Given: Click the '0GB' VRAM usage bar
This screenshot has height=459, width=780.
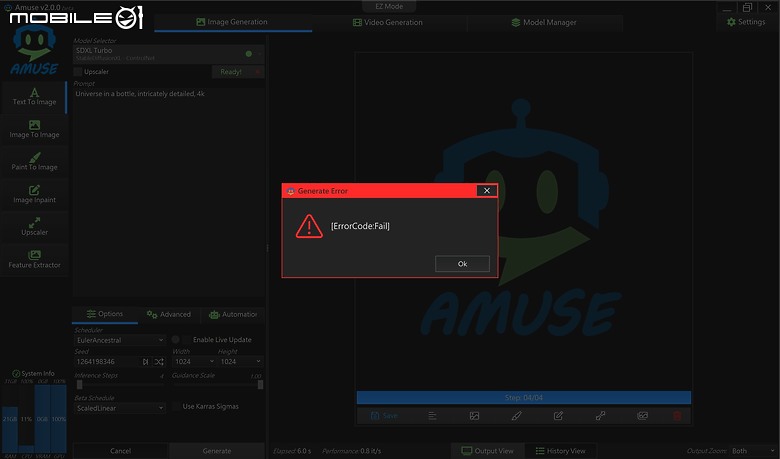Looking at the screenshot, I should pos(42,419).
